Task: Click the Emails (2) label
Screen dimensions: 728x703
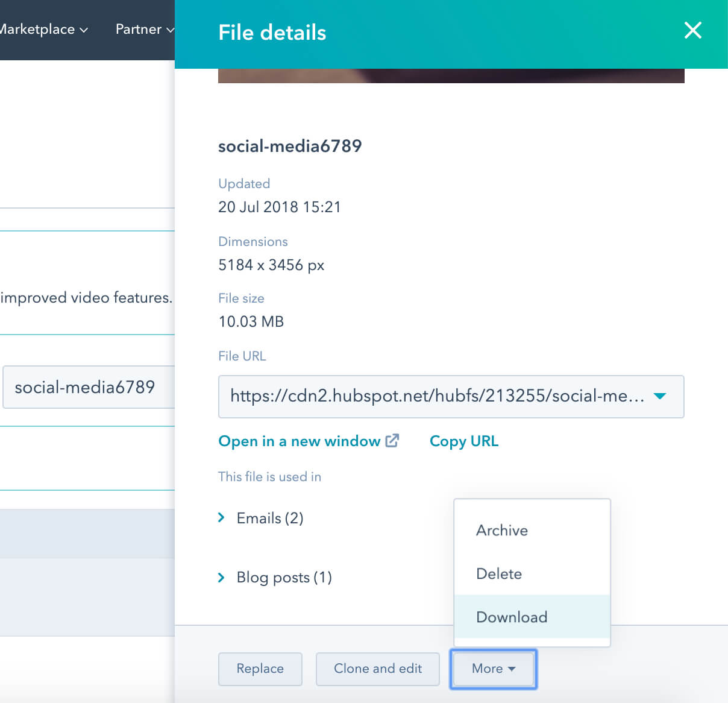Action: pyautogui.click(x=270, y=519)
